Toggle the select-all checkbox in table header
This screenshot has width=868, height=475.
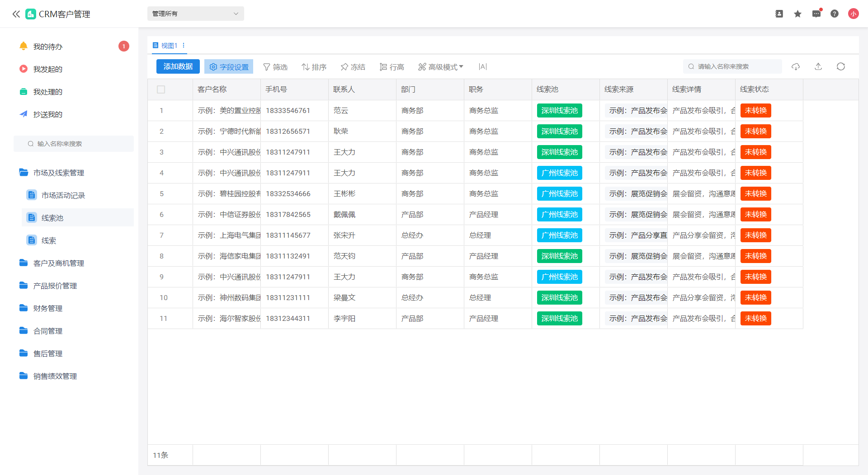[161, 89]
